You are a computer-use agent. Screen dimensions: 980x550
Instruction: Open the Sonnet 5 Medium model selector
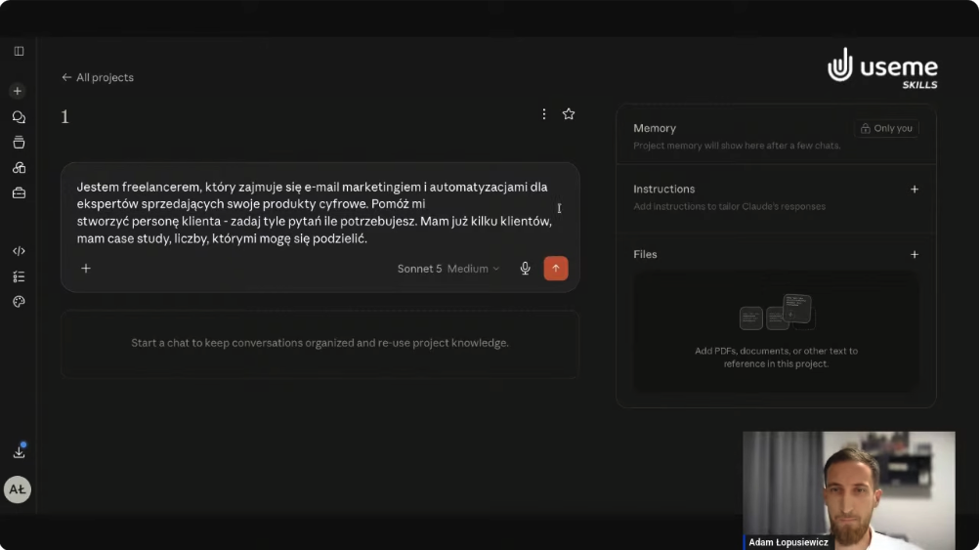448,269
